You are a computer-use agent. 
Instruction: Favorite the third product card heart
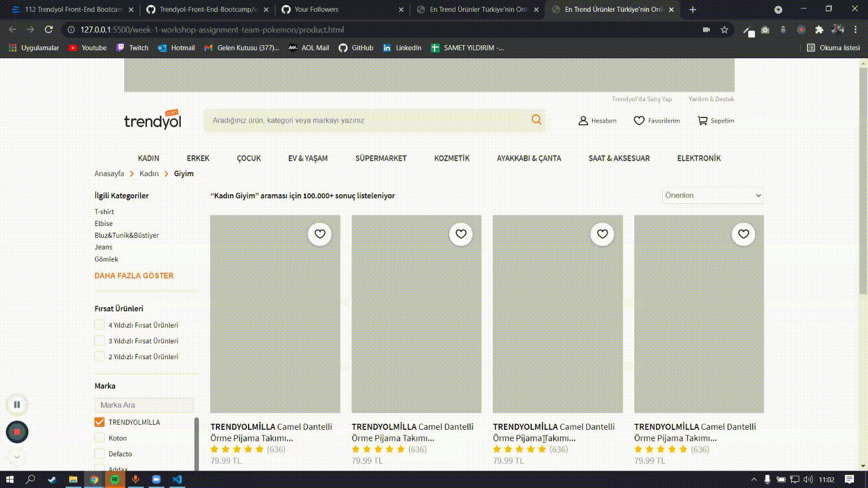pos(602,234)
